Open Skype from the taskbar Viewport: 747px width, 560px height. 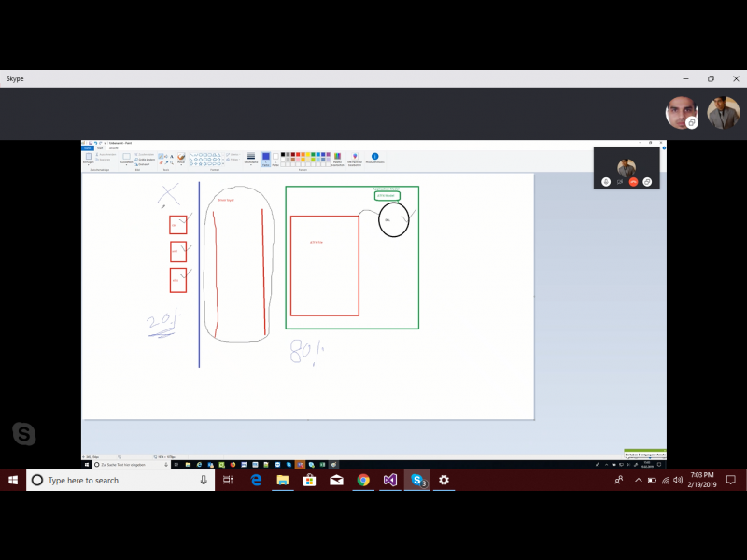[x=417, y=480]
